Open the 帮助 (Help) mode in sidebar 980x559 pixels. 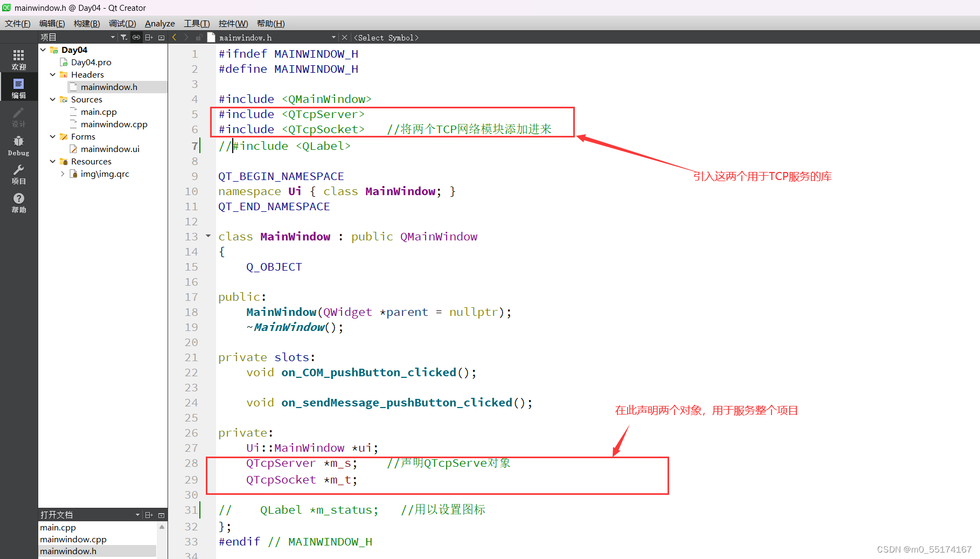point(18,202)
